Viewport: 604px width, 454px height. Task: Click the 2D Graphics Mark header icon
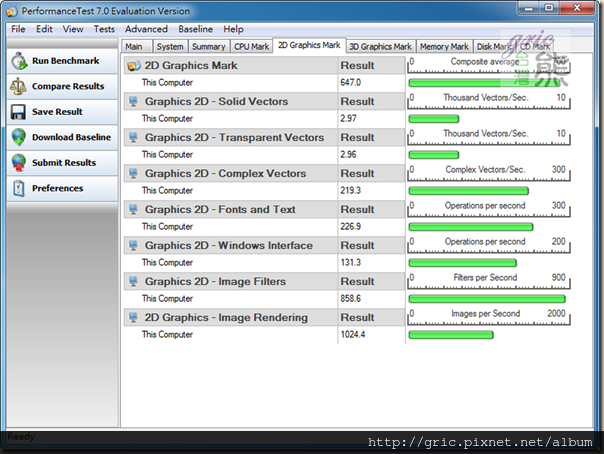134,66
